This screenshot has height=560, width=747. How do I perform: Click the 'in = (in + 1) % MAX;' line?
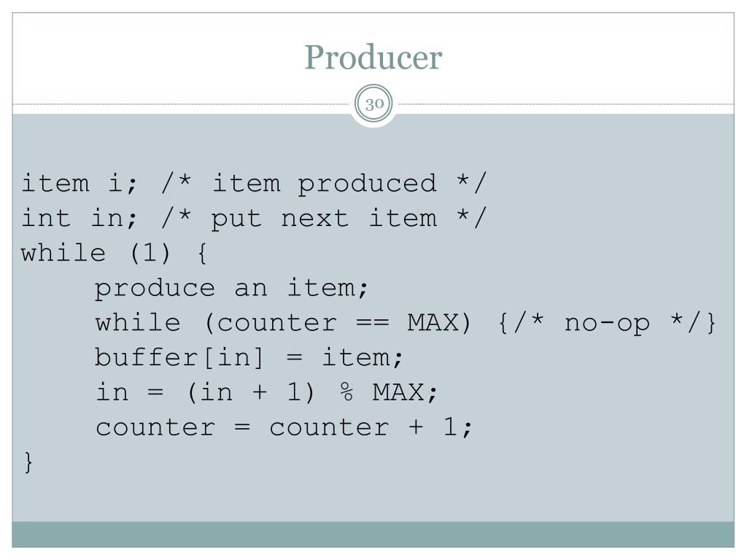pos(266,392)
